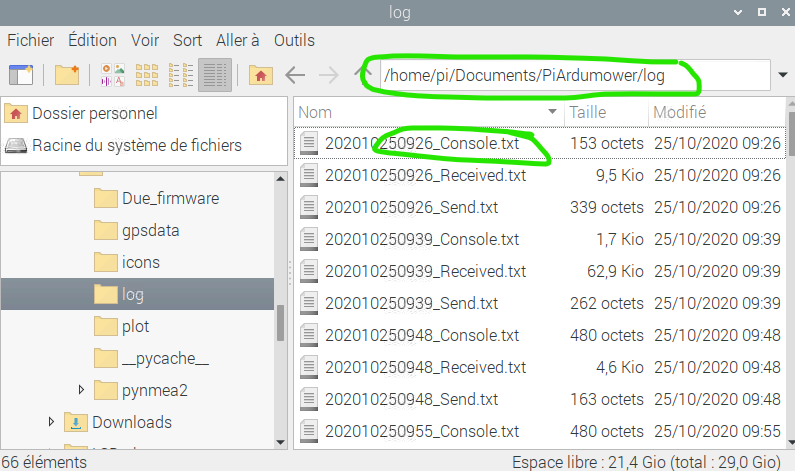Maximize the log window
The height and width of the screenshot is (471, 795).
762,12
